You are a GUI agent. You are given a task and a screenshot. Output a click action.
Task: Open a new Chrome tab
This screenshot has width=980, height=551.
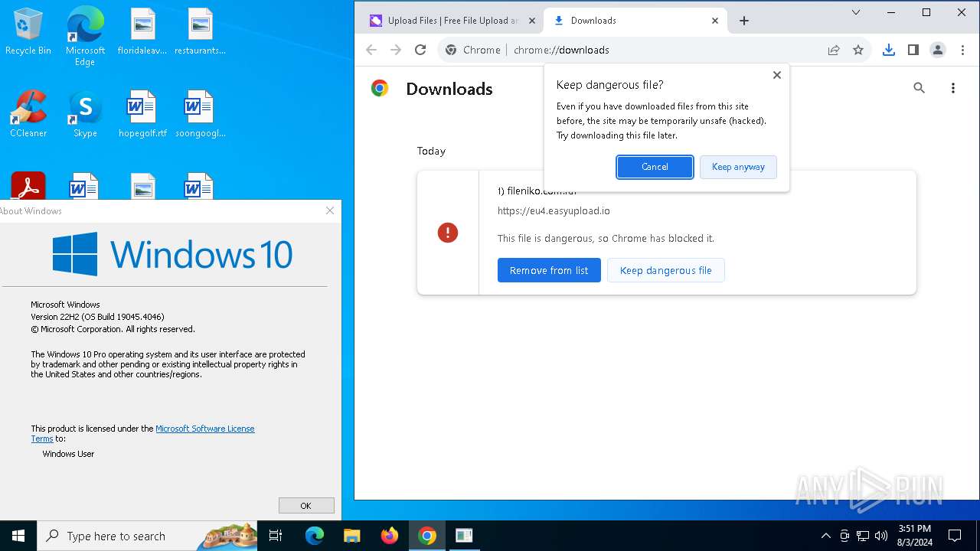(744, 21)
